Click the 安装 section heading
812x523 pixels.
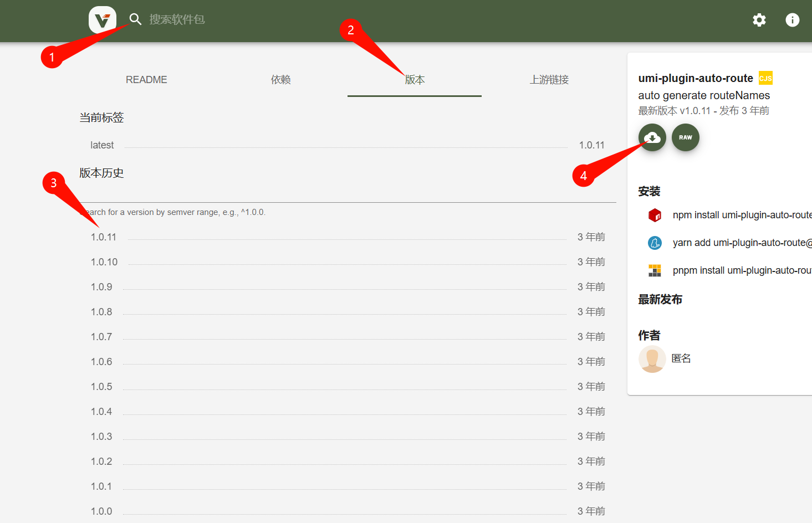[x=649, y=192]
